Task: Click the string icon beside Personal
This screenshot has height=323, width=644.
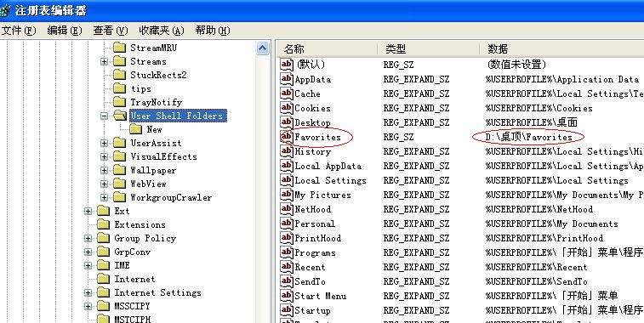Action: (x=287, y=224)
